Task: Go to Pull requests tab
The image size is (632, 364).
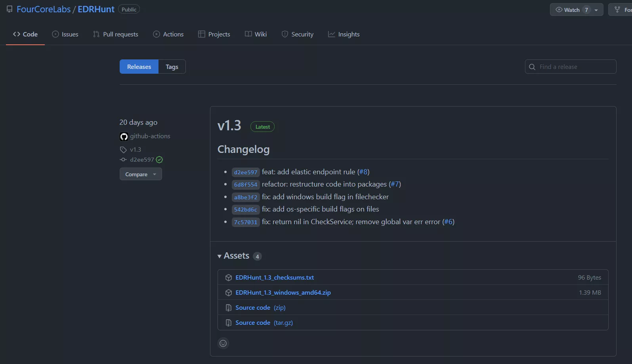Action: (x=116, y=34)
